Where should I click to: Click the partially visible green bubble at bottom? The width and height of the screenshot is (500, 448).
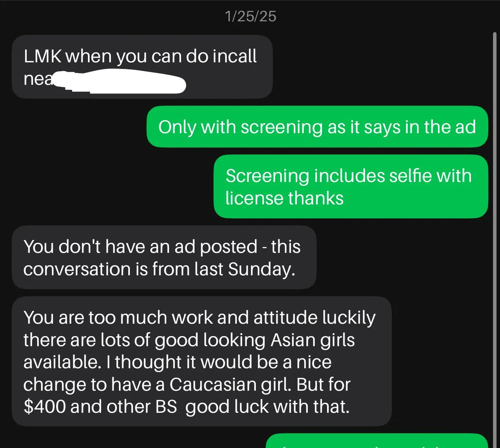(377, 441)
